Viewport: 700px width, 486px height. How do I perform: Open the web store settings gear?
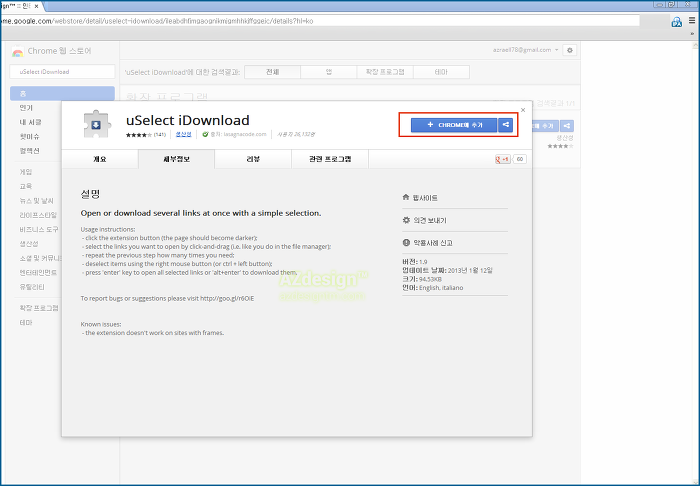[x=570, y=50]
